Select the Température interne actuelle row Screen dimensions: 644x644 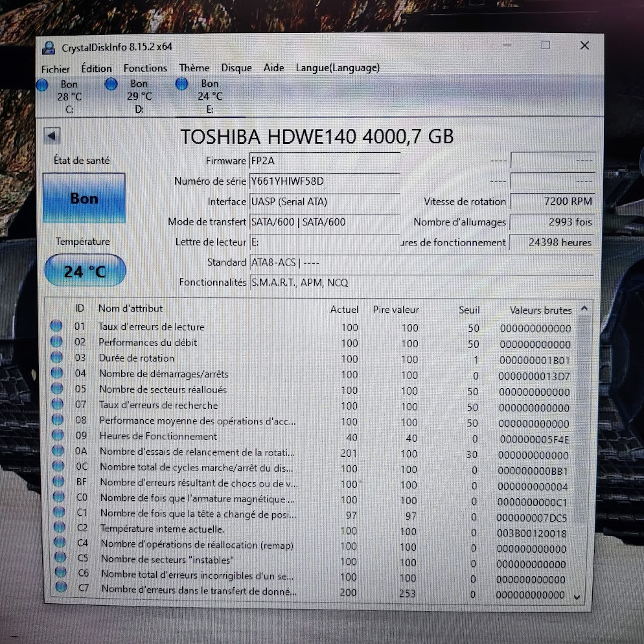(310, 530)
